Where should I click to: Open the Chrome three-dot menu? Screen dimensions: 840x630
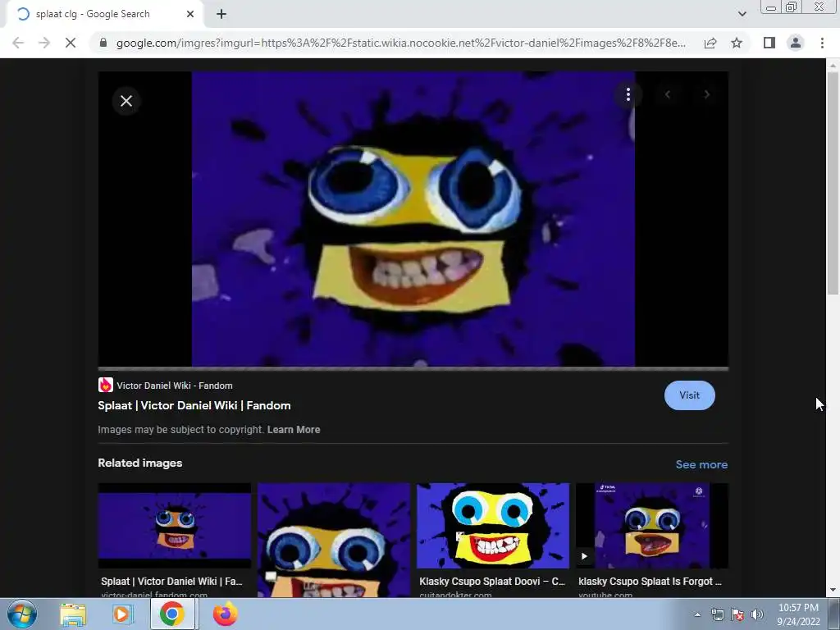[x=822, y=43]
